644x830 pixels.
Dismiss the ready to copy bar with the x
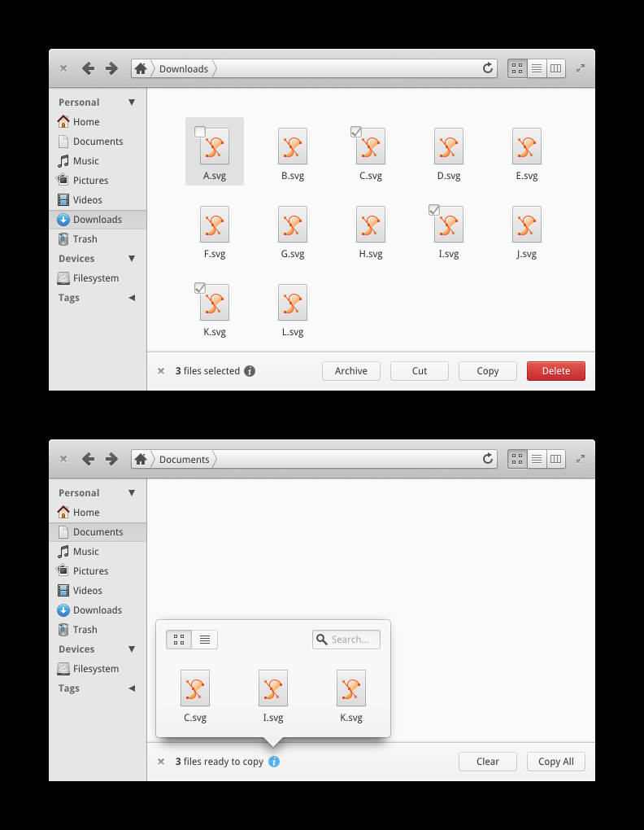(x=161, y=762)
